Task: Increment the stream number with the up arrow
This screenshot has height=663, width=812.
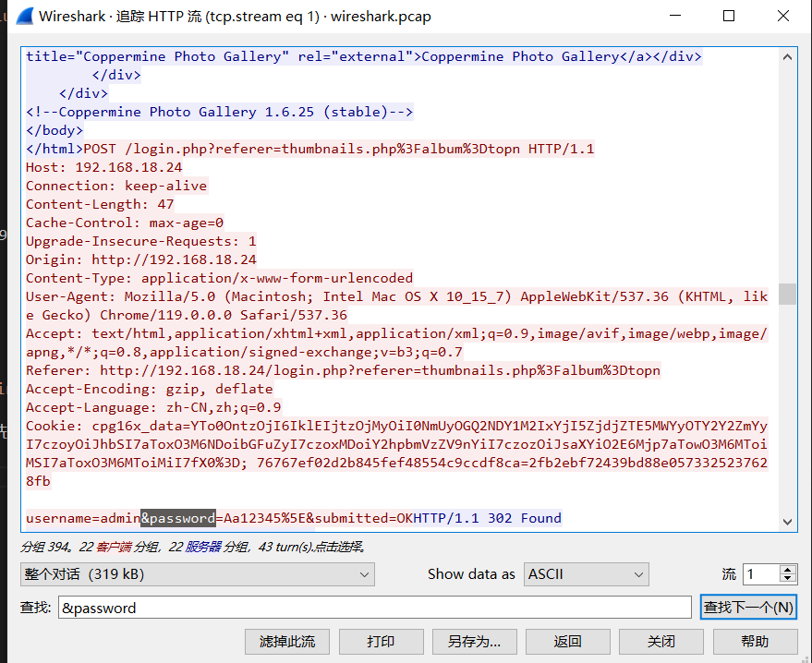Action: point(788,570)
